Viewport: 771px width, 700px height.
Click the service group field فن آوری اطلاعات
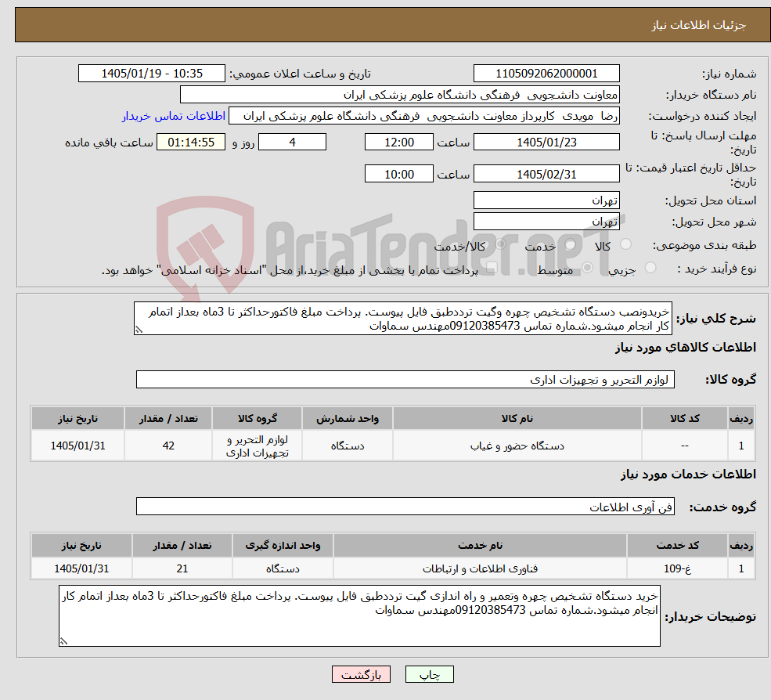coord(405,507)
